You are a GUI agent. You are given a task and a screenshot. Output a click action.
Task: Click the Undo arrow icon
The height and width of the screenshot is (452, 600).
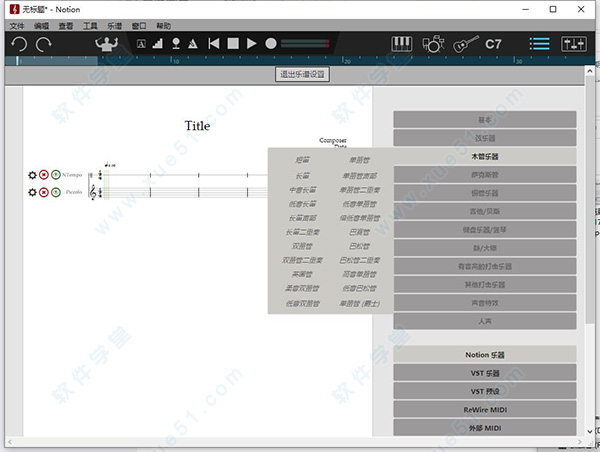click(19, 44)
